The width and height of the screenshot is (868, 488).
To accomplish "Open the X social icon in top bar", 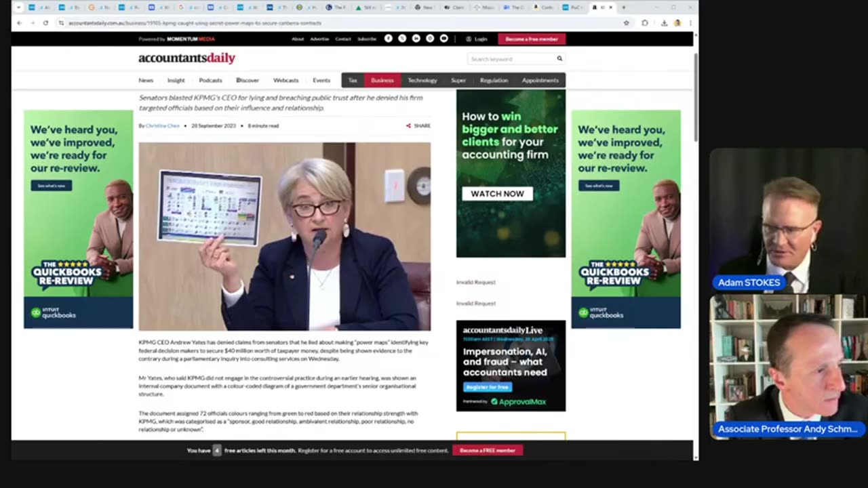I will pos(402,39).
